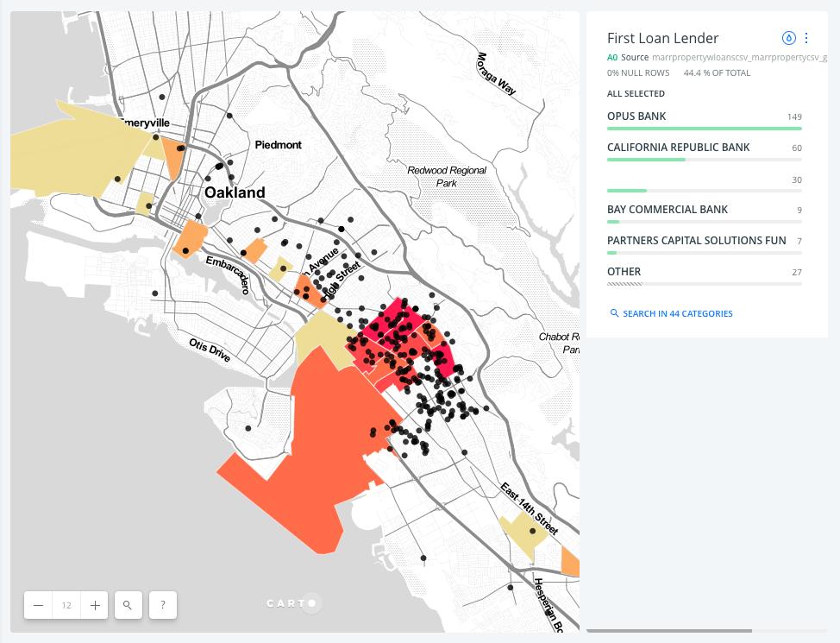840x643 pixels.
Task: Click the First Loan Lender widget title
Action: click(662, 39)
